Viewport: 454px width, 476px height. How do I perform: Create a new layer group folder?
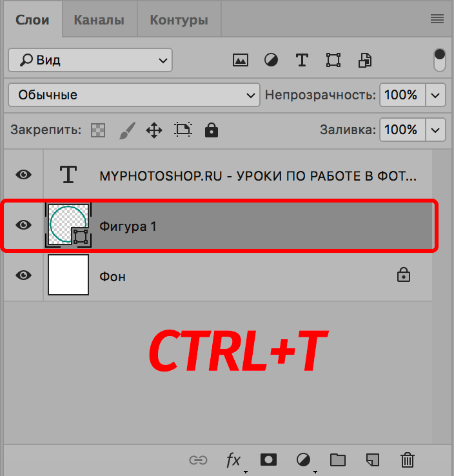[338, 460]
